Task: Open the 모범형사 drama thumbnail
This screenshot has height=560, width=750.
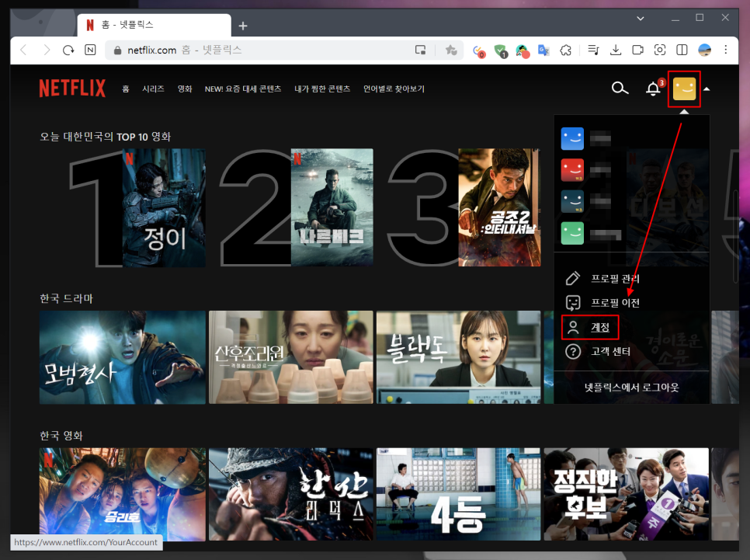Action: coord(123,357)
